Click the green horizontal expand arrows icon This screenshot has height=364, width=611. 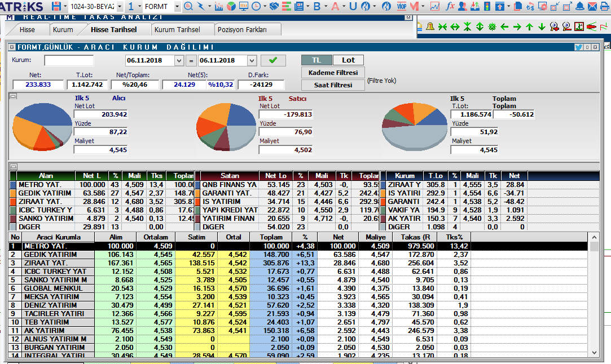pyautogui.click(x=455, y=26)
